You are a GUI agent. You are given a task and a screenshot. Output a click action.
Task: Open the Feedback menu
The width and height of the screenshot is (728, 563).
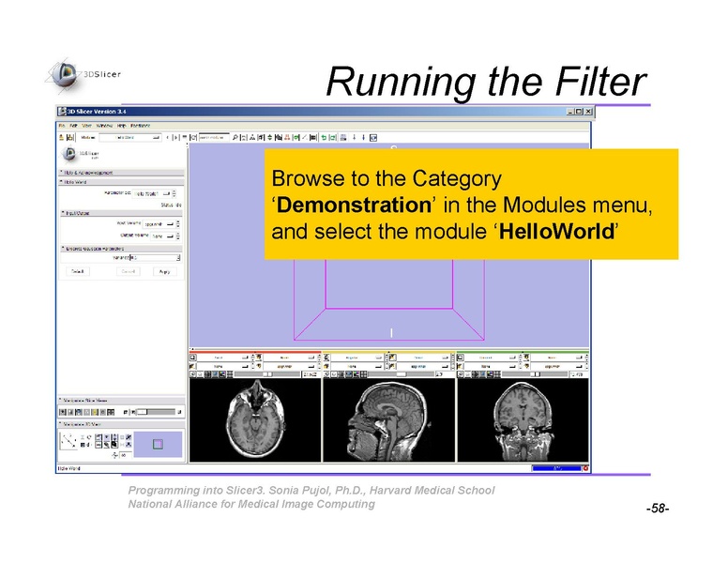coord(140,126)
